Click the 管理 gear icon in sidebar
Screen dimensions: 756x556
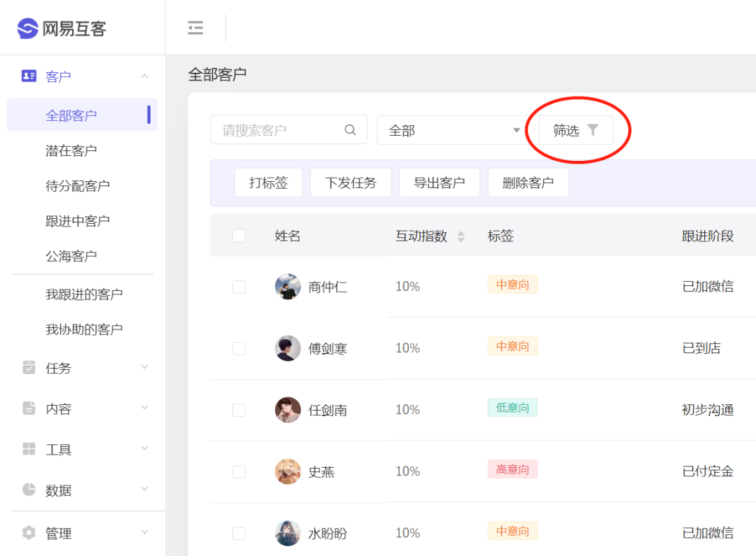29,532
